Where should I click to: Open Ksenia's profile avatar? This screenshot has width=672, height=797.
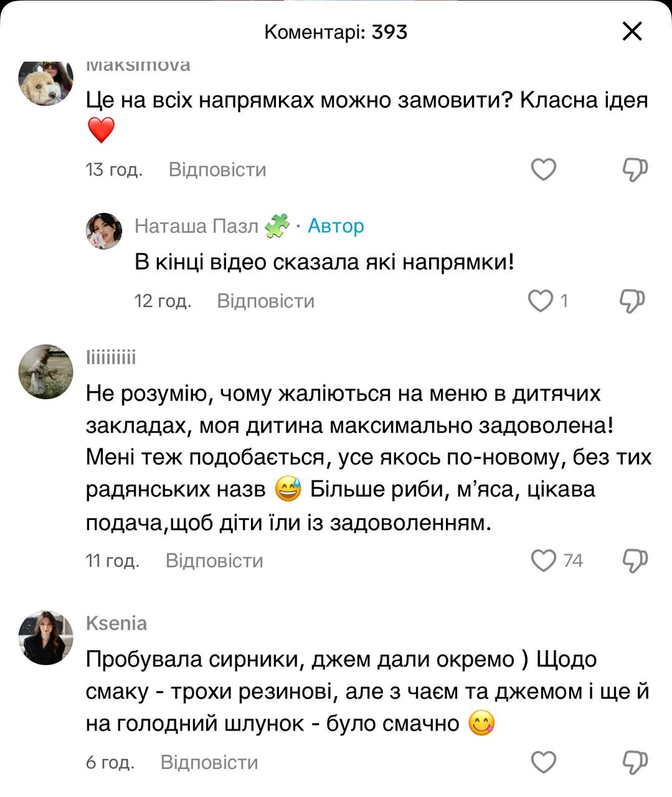pyautogui.click(x=46, y=638)
